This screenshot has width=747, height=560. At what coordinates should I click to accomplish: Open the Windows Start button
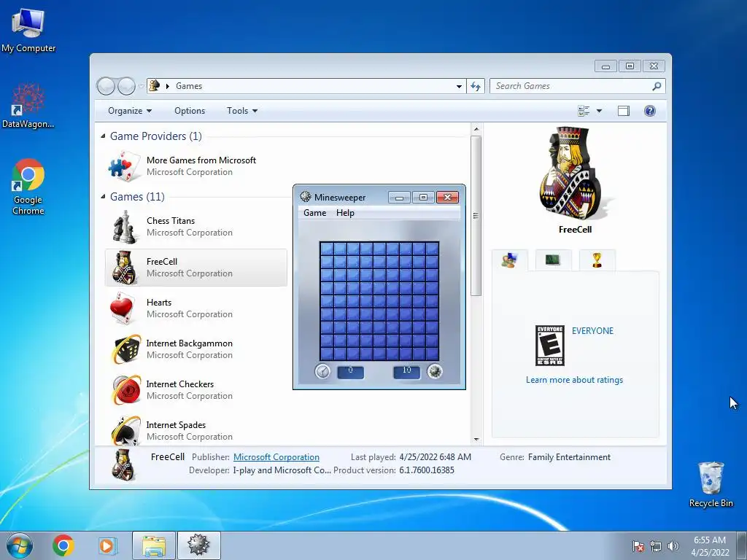(19, 545)
